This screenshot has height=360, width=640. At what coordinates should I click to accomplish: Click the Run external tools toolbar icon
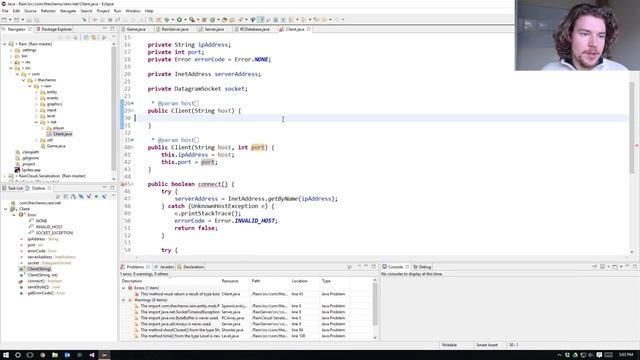191,20
